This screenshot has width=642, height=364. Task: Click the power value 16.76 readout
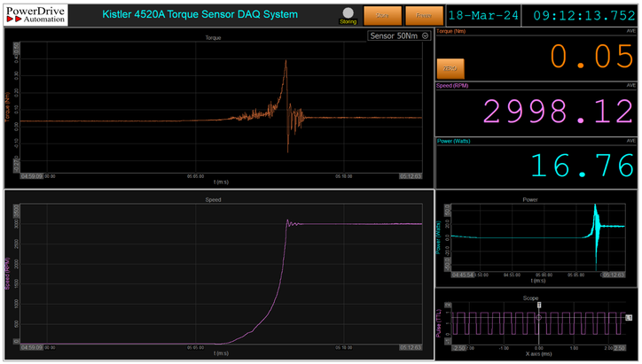(x=583, y=166)
